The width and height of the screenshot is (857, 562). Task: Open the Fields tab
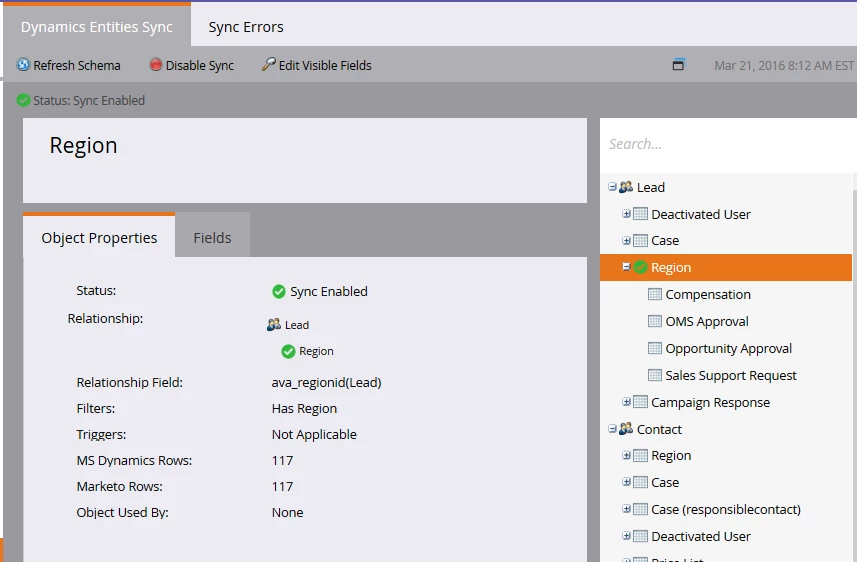click(x=213, y=238)
